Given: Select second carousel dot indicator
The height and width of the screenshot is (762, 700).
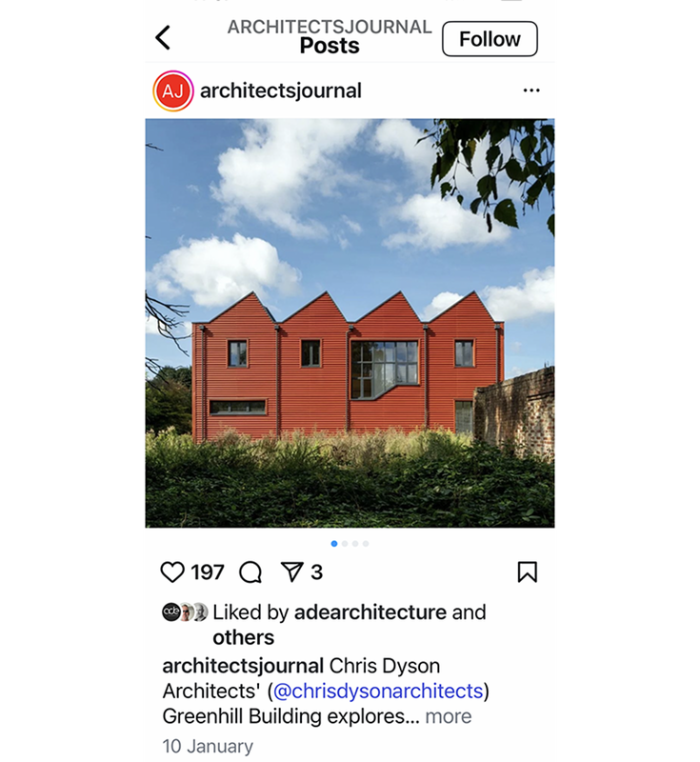Looking at the screenshot, I should pos(345,544).
